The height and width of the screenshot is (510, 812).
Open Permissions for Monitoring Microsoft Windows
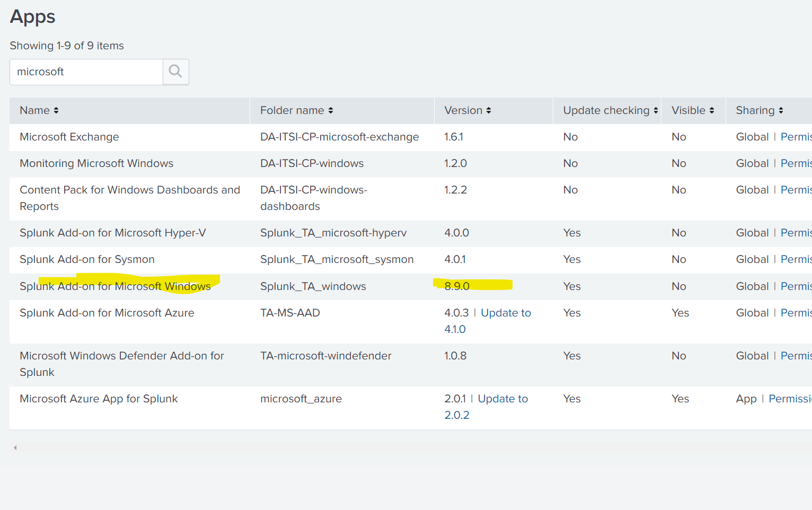[796, 163]
